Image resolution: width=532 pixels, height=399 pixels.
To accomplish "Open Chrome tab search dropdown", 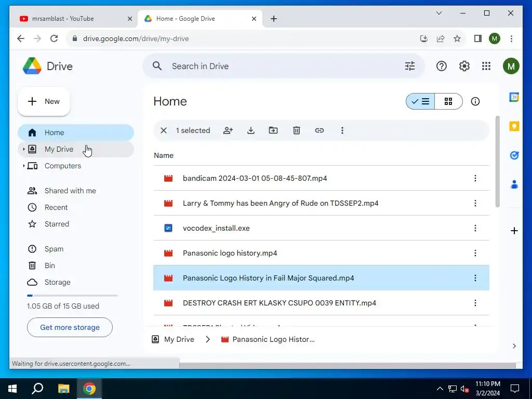I will [438, 13].
